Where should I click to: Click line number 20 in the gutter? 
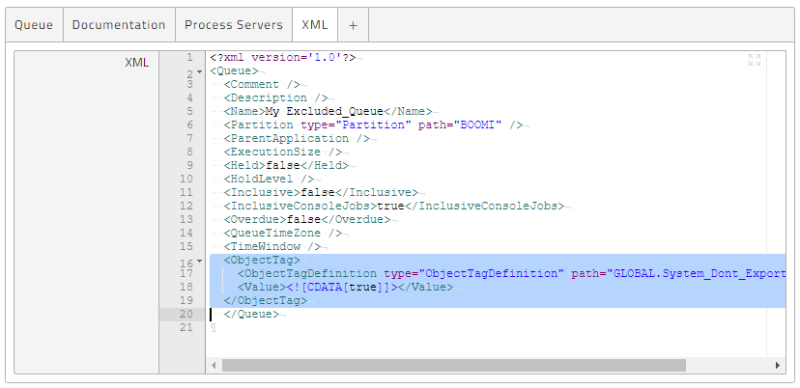(x=186, y=314)
